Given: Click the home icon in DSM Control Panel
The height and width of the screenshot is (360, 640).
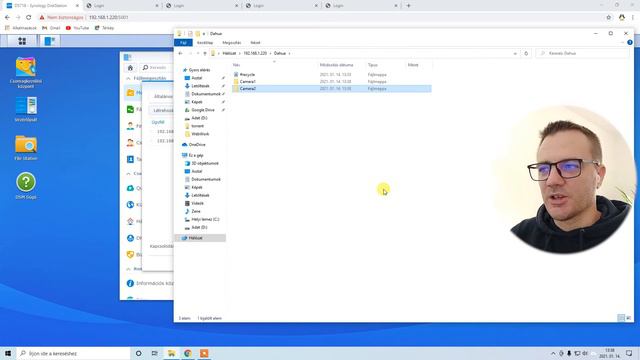Looking at the screenshot, I should (x=130, y=68).
